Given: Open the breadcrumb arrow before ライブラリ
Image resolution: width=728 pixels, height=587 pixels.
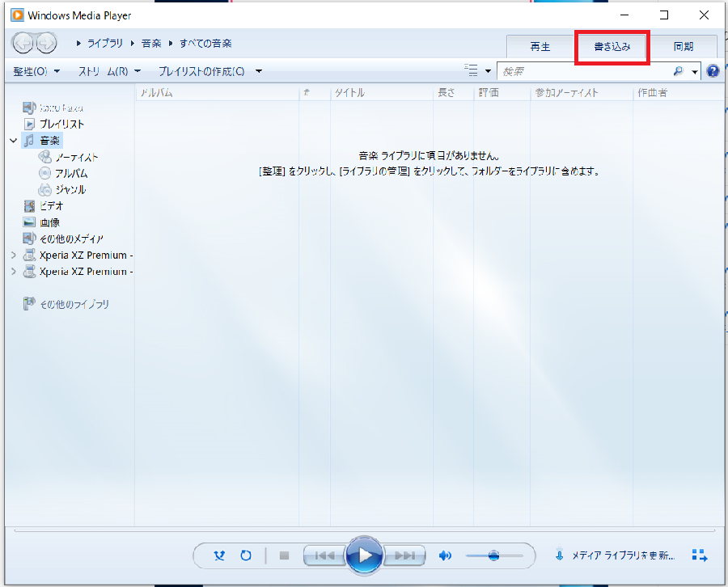Looking at the screenshot, I should [78, 43].
